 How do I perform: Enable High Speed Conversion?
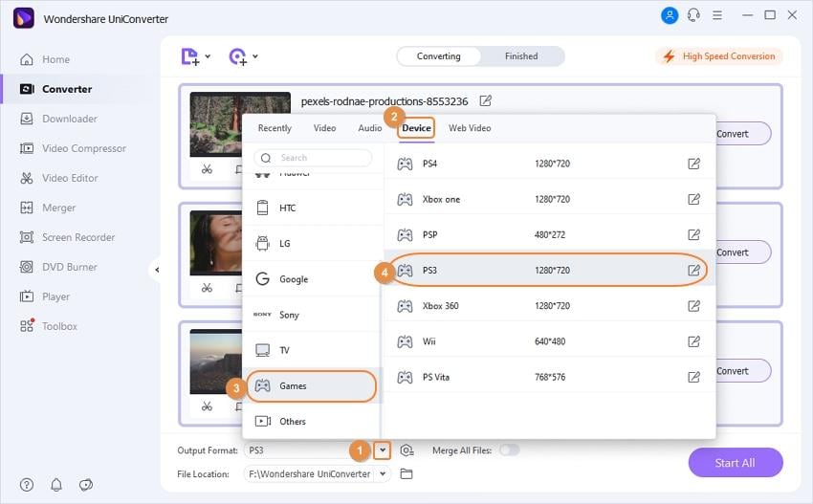click(719, 56)
